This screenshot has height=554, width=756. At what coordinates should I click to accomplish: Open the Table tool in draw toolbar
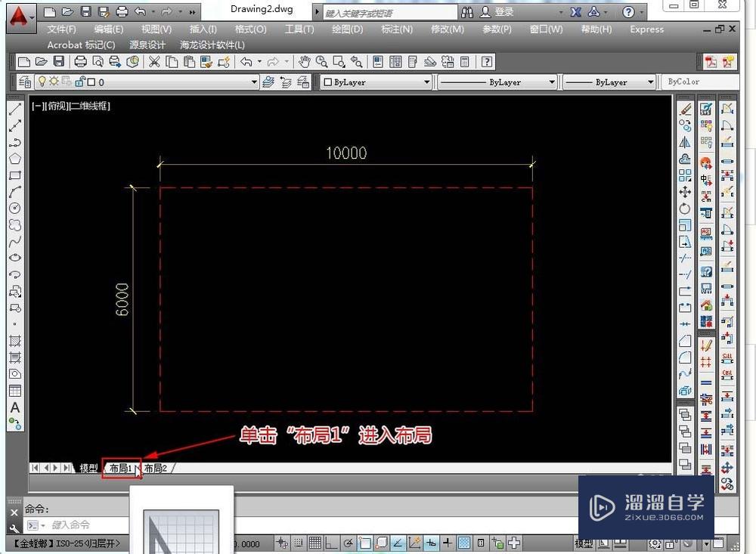click(x=15, y=391)
